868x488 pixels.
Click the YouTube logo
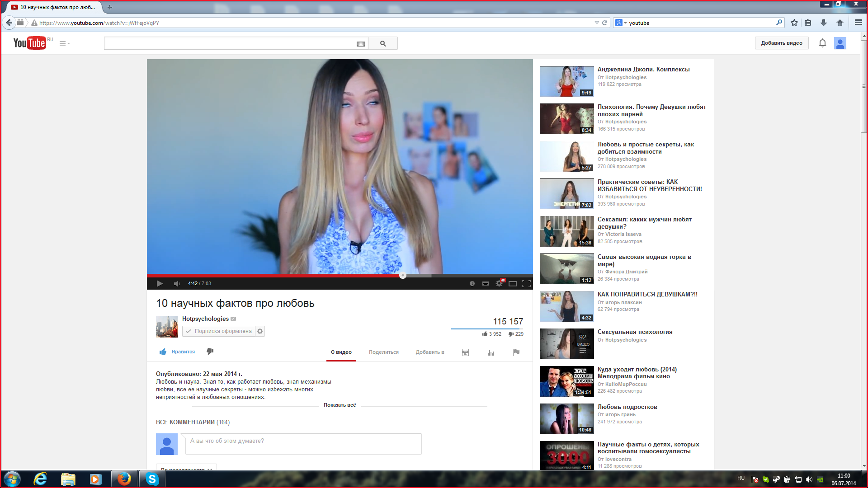30,43
